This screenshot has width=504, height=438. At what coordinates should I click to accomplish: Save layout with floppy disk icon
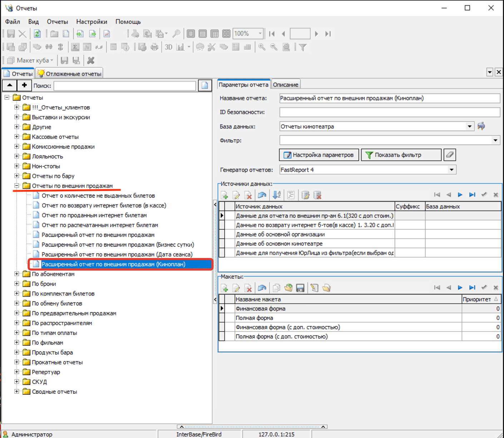coord(300,288)
